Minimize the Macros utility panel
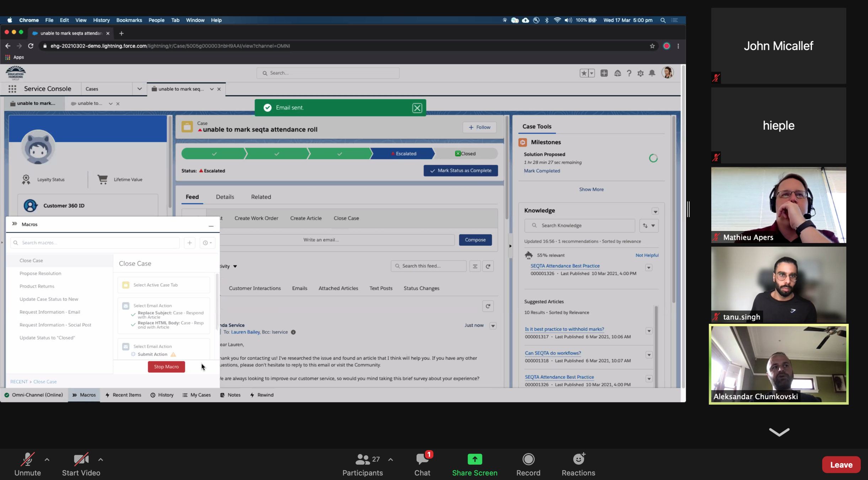 [x=211, y=225]
